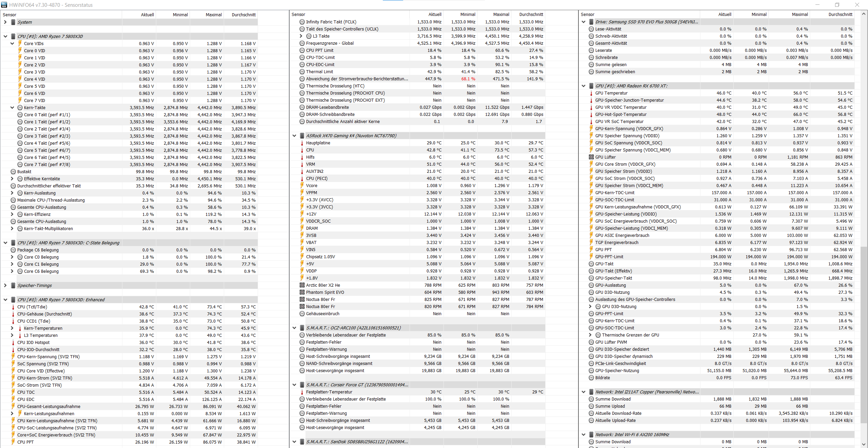
Task: Click the lightning bolt icon beside Vcore
Action: (302, 185)
